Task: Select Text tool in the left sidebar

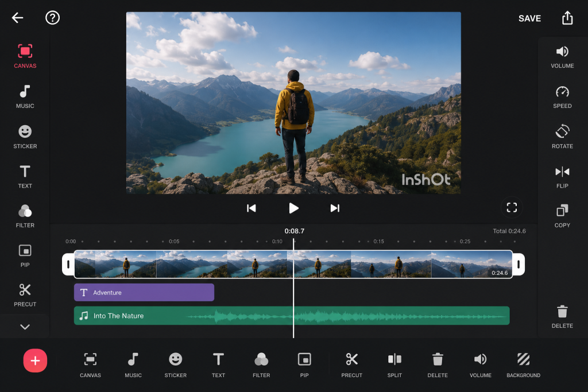Action: click(x=25, y=177)
